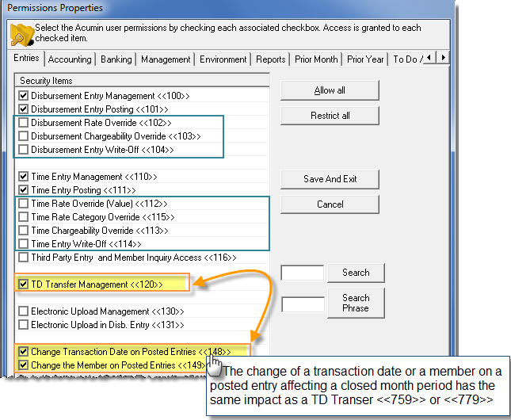
Task: Go to the Management tab
Action: pyautogui.click(x=166, y=59)
